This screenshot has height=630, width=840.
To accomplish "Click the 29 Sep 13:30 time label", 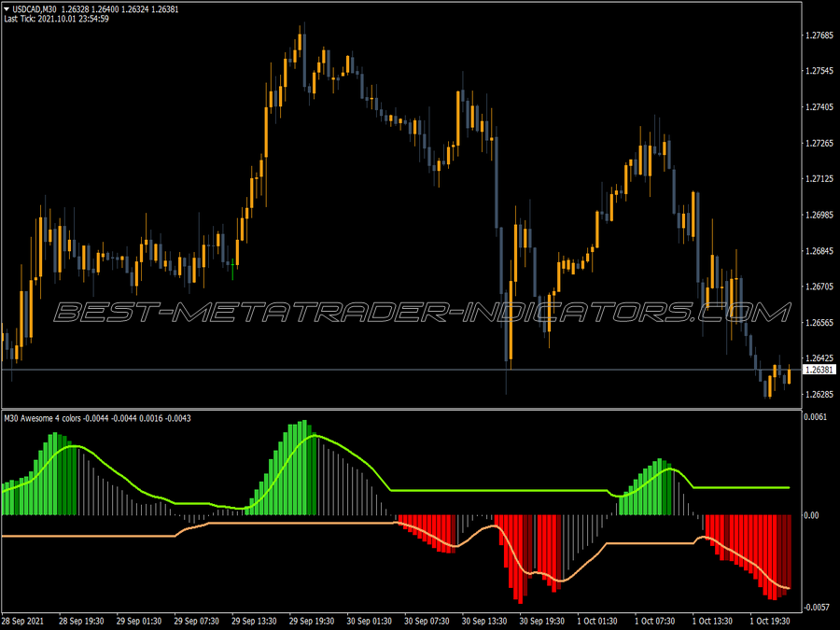I will [x=254, y=621].
